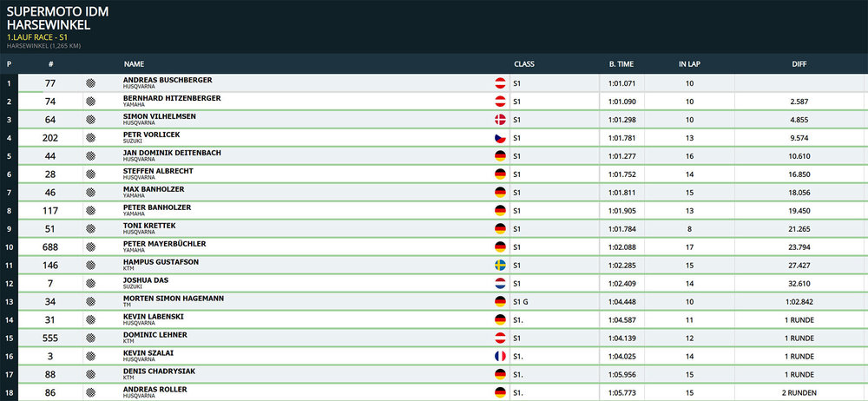The width and height of the screenshot is (868, 401).
Task: Click the checkered flag icon for Peter Mayerbüchler
Action: 91,247
